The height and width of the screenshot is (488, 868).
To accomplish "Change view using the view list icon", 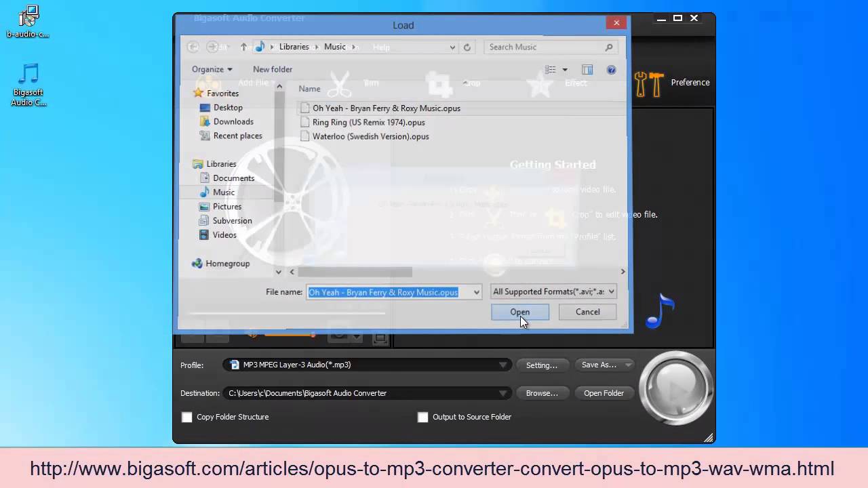I will click(551, 70).
